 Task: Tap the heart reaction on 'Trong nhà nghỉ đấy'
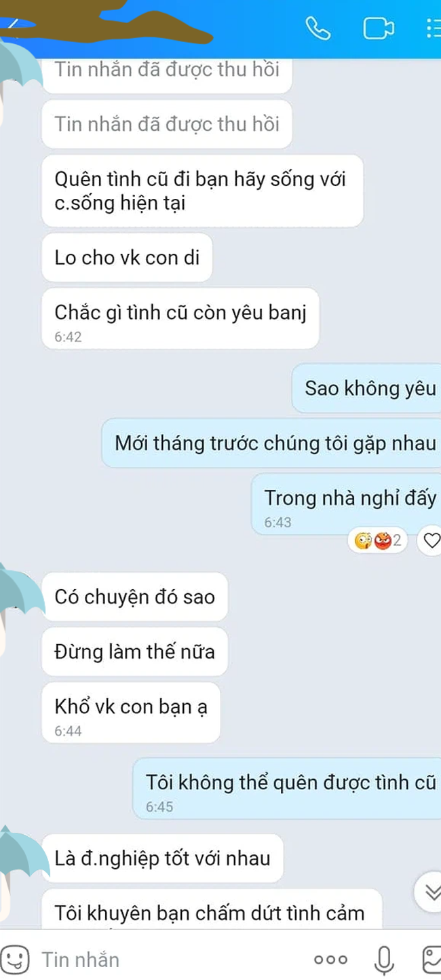[x=431, y=541]
